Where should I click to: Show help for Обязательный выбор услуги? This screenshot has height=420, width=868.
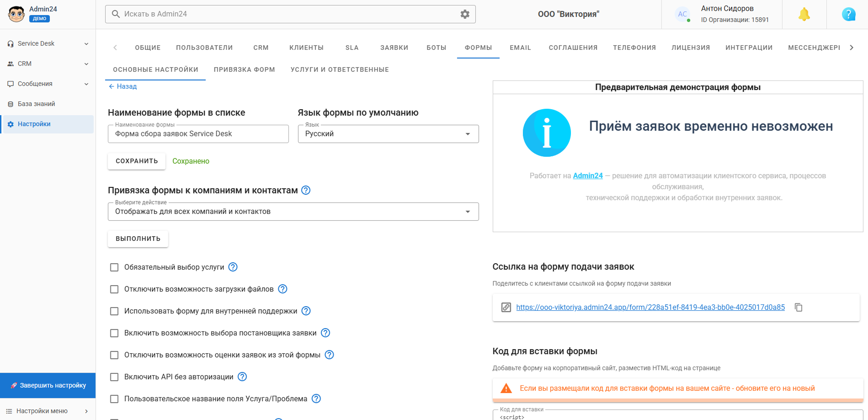[x=233, y=267]
